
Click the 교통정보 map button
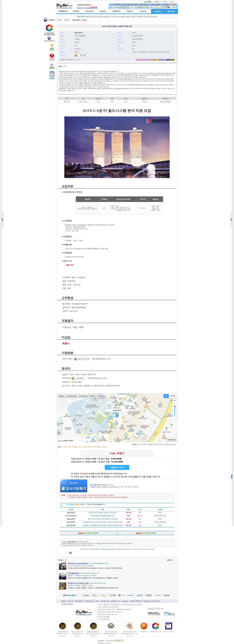tap(61, 396)
